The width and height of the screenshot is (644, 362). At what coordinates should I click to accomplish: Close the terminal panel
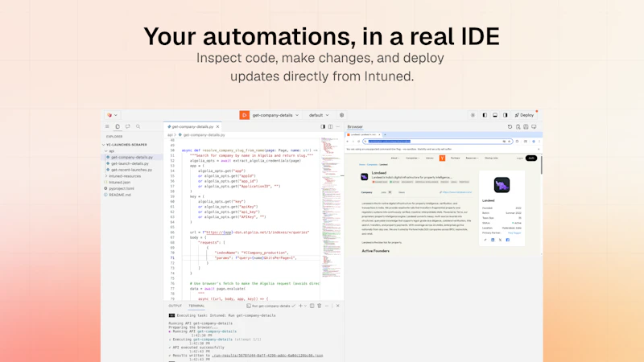click(338, 306)
